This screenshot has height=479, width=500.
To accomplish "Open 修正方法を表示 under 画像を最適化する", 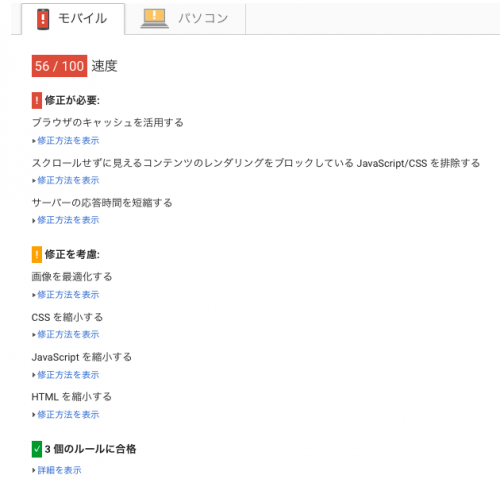I will (x=68, y=295).
